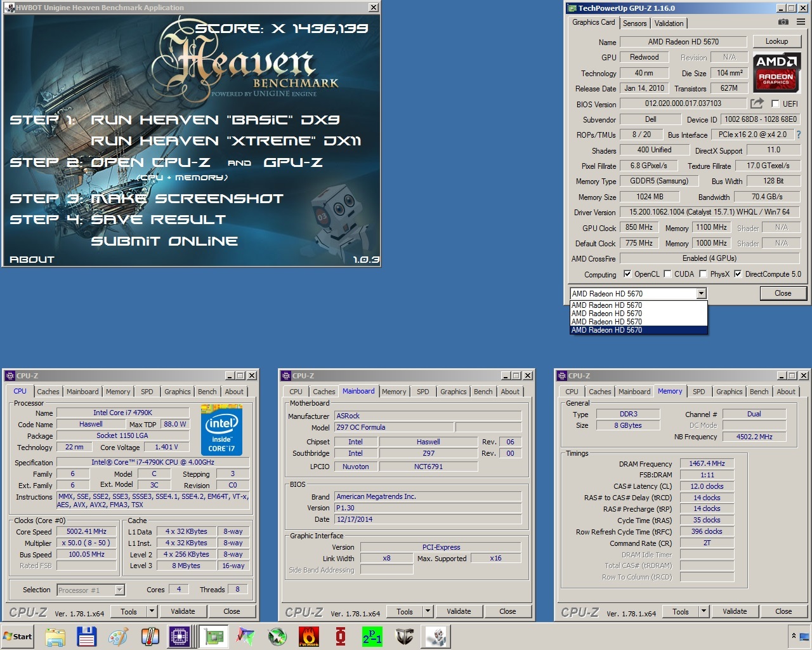Toggle the PhysX checkbox
The height and width of the screenshot is (650, 812).
[703, 274]
